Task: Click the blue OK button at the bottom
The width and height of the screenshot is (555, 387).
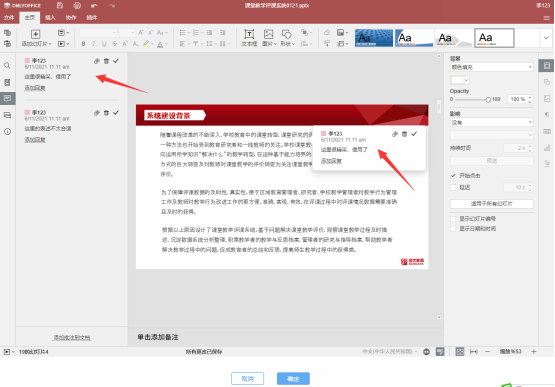Action: (x=293, y=379)
